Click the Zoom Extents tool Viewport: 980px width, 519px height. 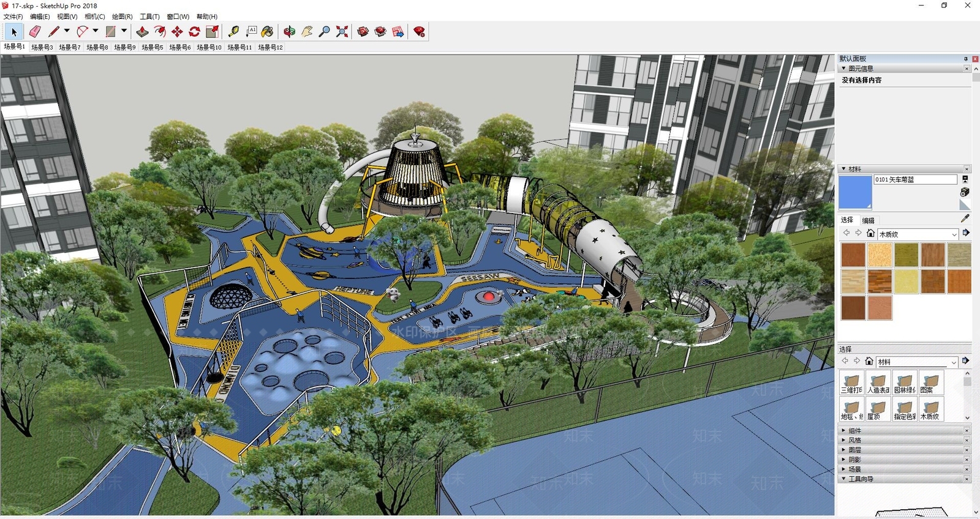(342, 32)
